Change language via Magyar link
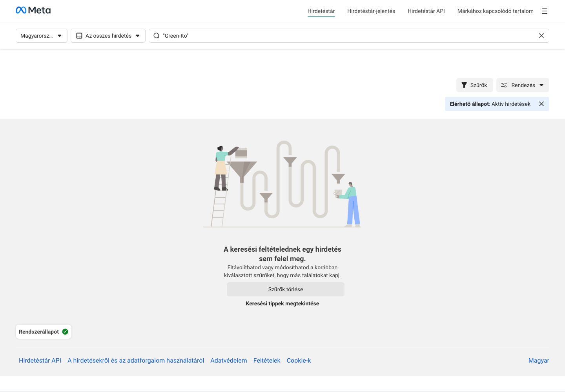Screen dimensions: 565x392 coord(539,361)
